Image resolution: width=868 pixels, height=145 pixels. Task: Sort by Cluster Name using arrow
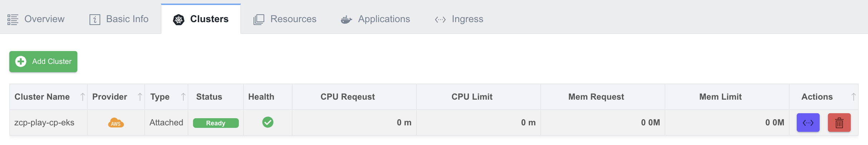coord(83,97)
